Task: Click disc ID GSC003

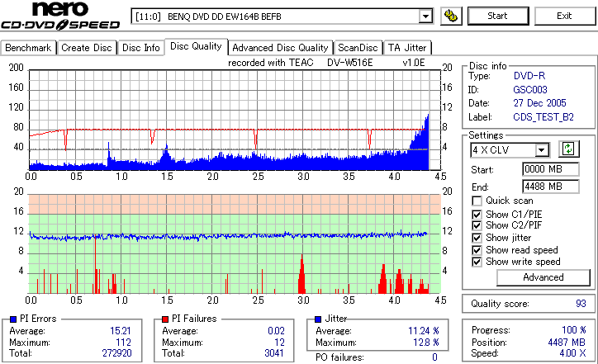Action: coord(530,90)
